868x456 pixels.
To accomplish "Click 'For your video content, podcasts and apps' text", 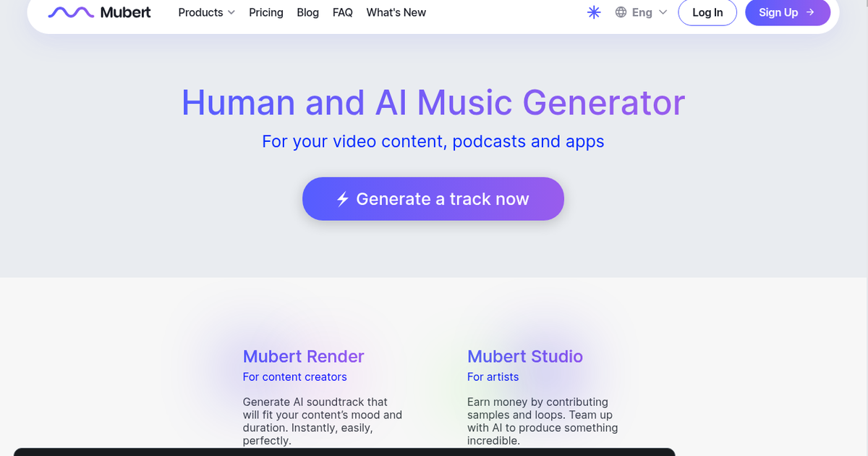I will [x=433, y=141].
